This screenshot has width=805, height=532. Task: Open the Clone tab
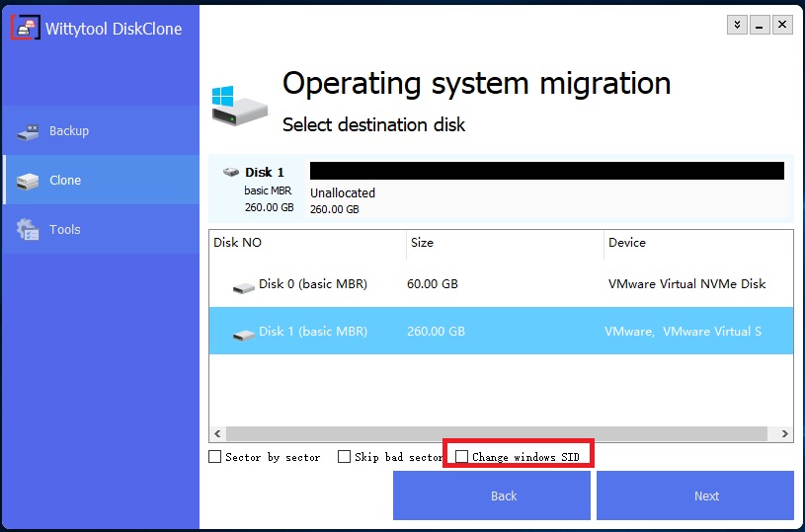click(101, 180)
